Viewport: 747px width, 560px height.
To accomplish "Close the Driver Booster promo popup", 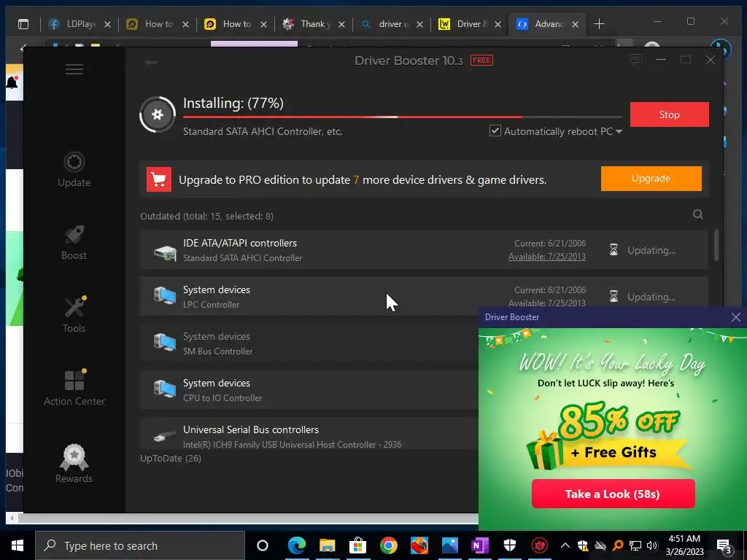I will click(x=735, y=317).
